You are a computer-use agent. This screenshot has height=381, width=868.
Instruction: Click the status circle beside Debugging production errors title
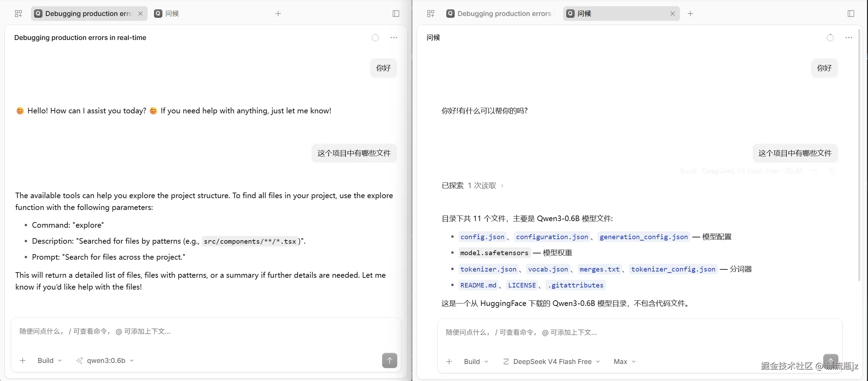click(375, 38)
